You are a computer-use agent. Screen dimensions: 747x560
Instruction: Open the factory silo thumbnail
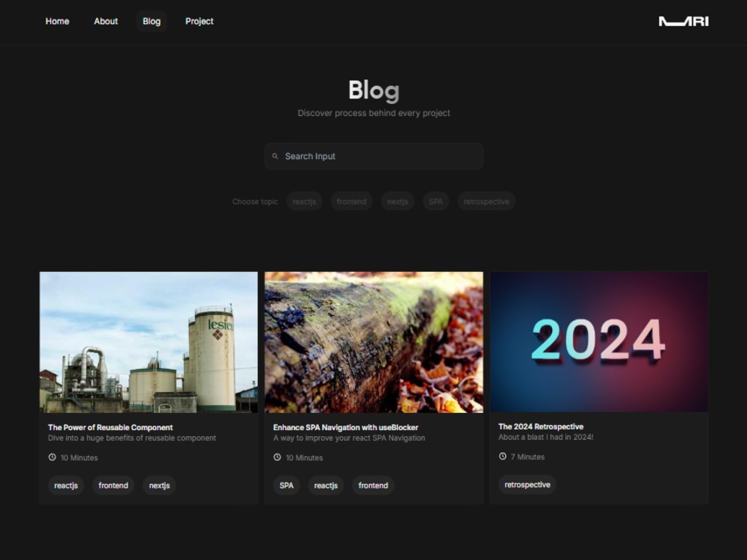coord(149,342)
